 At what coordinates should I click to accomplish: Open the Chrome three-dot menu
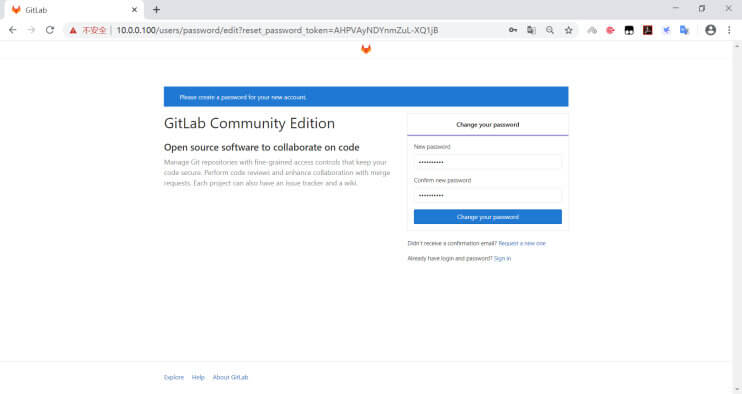tap(729, 30)
